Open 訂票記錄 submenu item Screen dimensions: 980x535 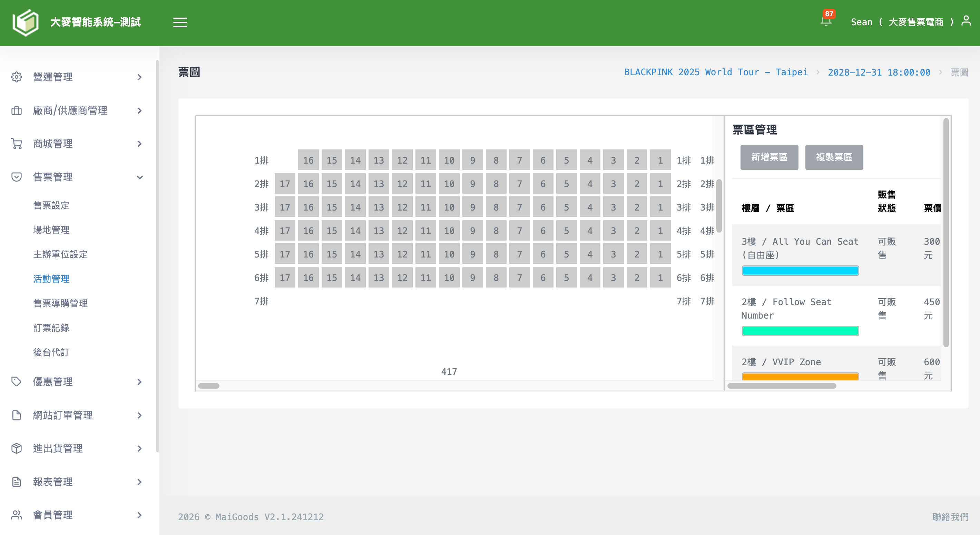tap(51, 328)
